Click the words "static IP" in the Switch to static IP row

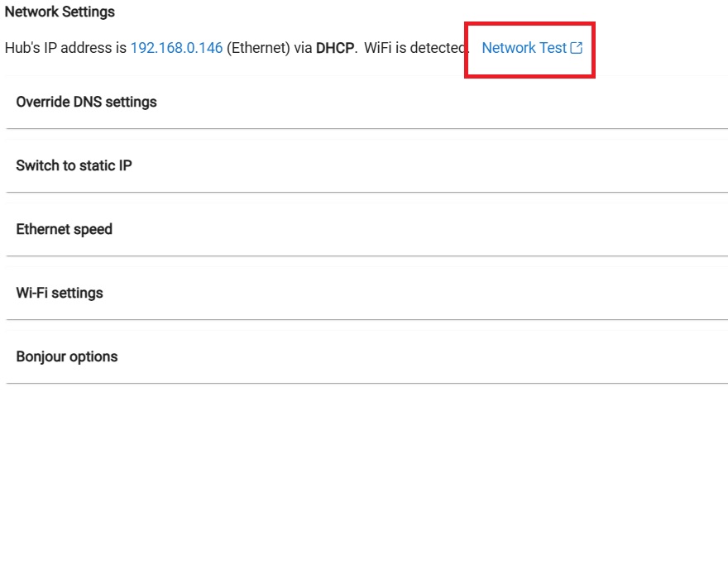(106, 165)
